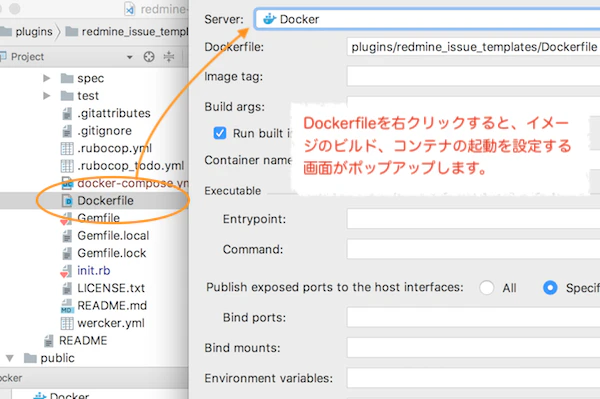
Task: Select the init.rb file
Action: click(x=93, y=270)
